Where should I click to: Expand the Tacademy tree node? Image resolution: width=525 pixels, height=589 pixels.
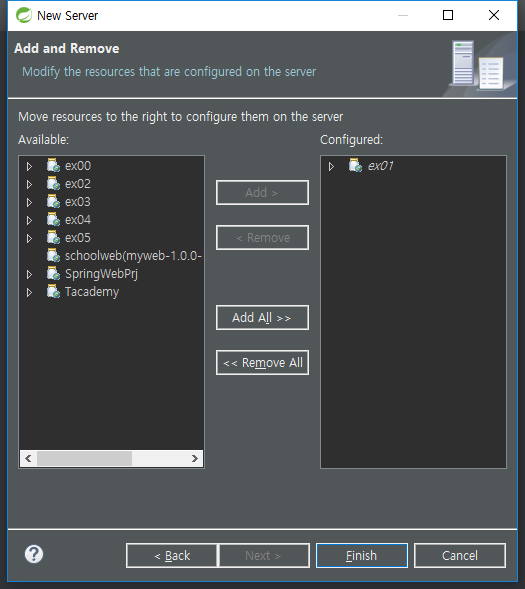coord(29,292)
